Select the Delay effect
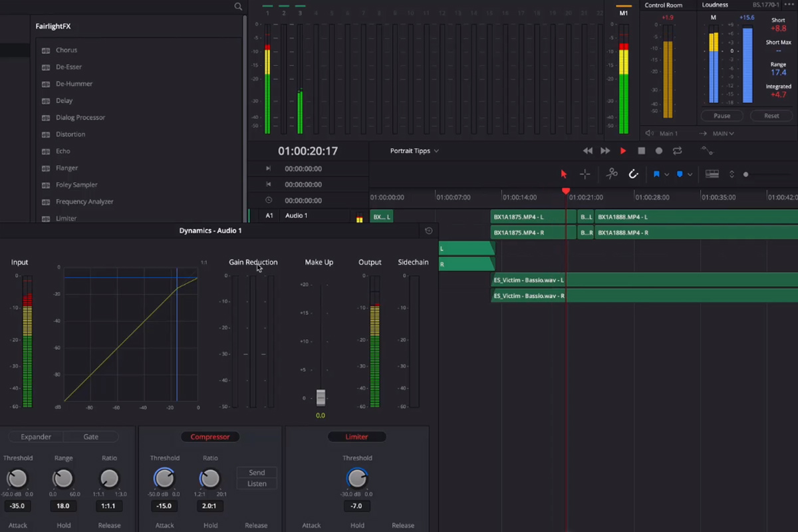This screenshot has width=798, height=532. click(65, 100)
